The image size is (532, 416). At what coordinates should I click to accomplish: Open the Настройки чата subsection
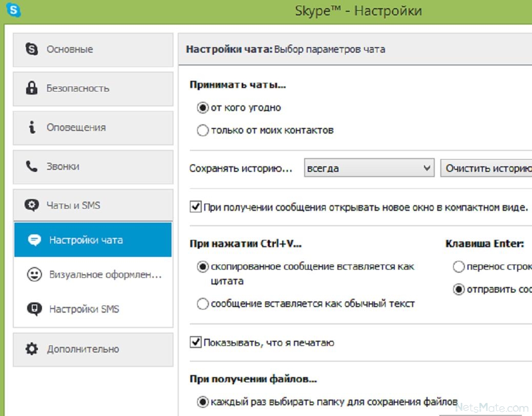click(93, 239)
